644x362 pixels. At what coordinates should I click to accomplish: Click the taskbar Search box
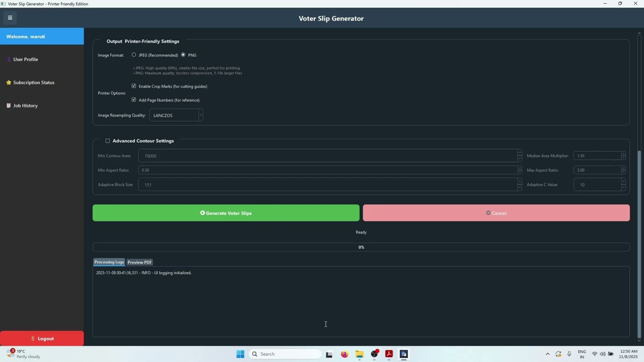[285, 354]
